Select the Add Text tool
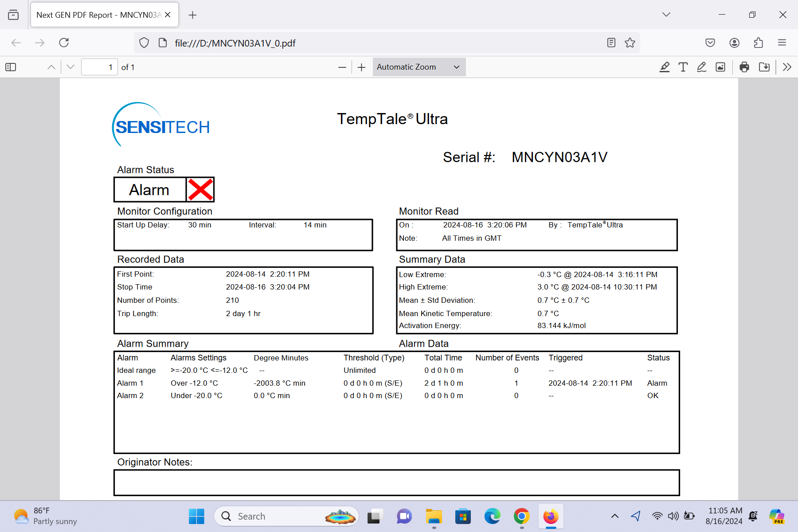This screenshot has width=798, height=532. tap(683, 67)
